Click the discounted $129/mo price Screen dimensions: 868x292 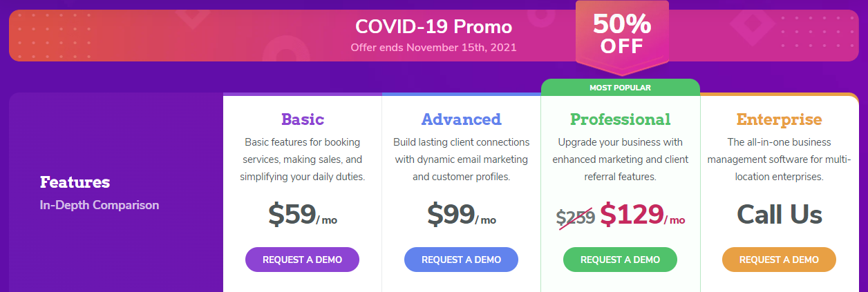click(643, 215)
